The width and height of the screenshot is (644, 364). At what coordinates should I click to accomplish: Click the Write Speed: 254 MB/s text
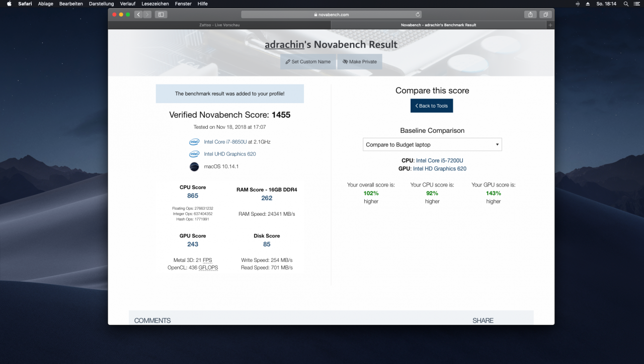(x=267, y=260)
